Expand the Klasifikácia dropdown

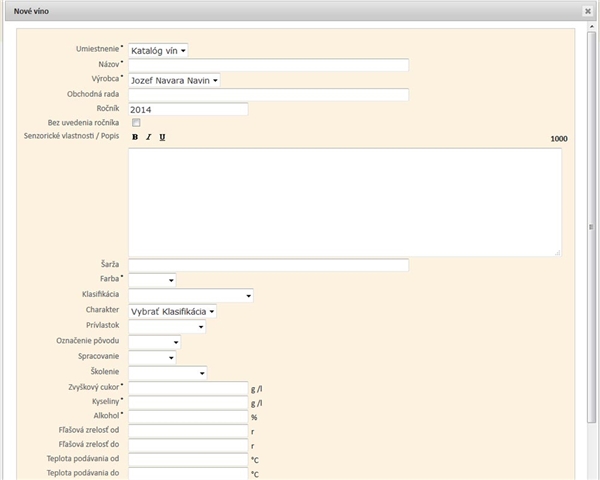pos(191,296)
